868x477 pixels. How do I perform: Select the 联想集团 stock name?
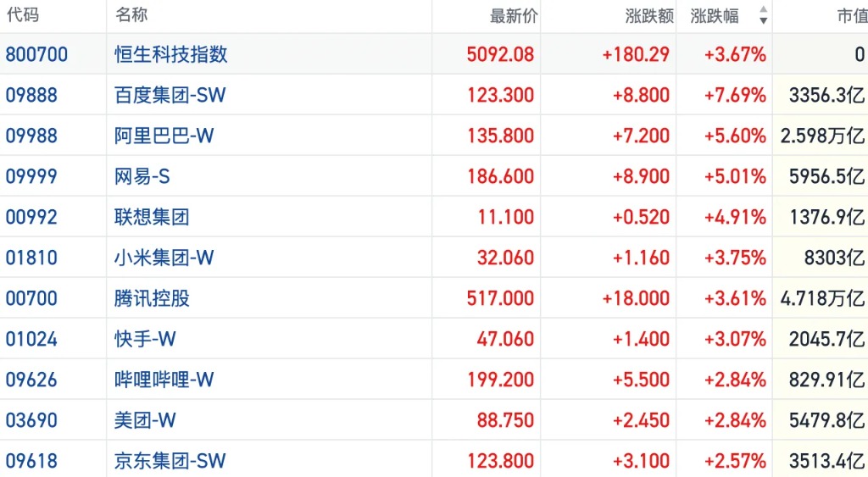click(152, 217)
